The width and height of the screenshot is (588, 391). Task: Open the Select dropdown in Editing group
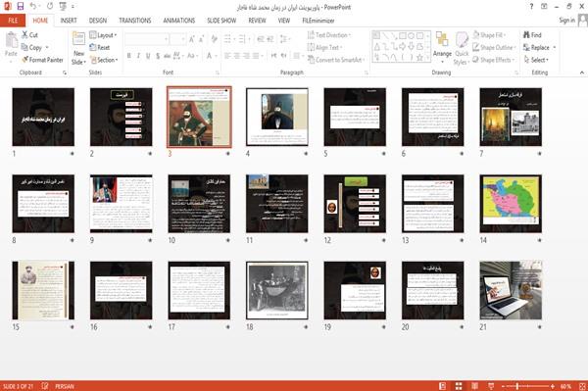tap(537, 60)
